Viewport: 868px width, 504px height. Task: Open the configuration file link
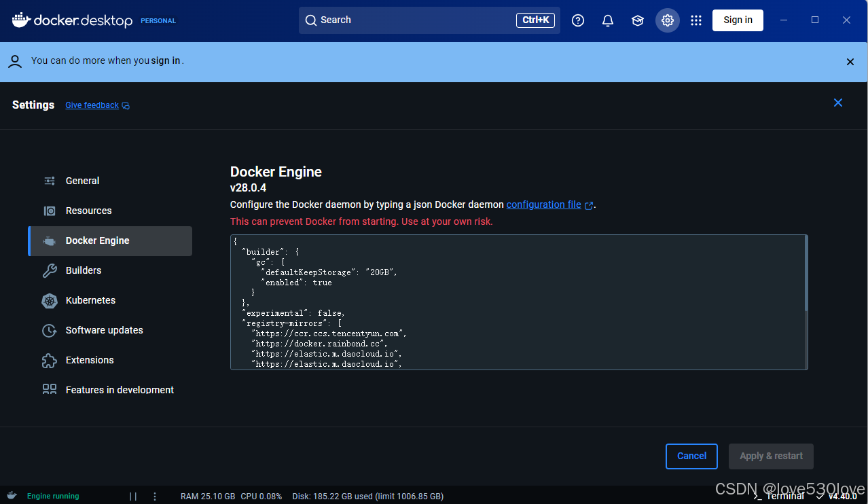543,204
